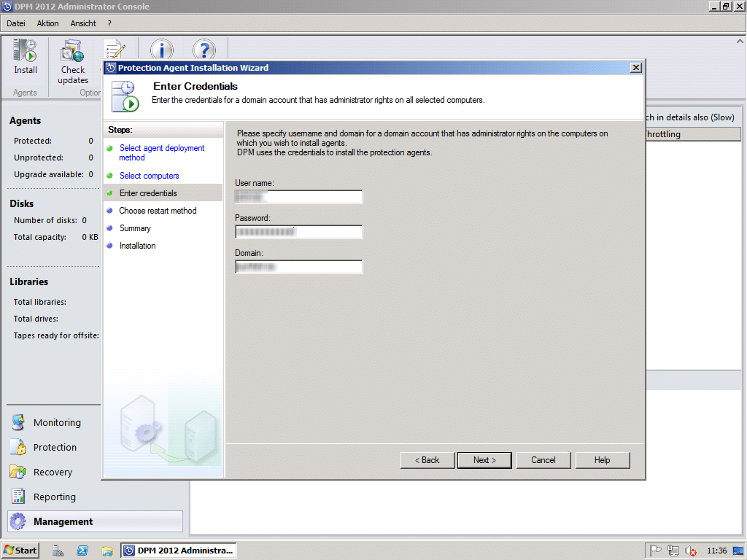This screenshot has height=560, width=747.
Task: Open the ? help menu
Action: pyautogui.click(x=109, y=23)
